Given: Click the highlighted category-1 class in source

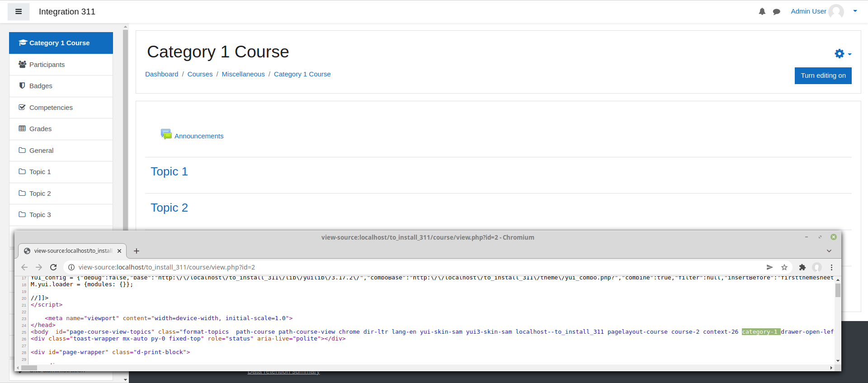Looking at the screenshot, I should coord(761,332).
